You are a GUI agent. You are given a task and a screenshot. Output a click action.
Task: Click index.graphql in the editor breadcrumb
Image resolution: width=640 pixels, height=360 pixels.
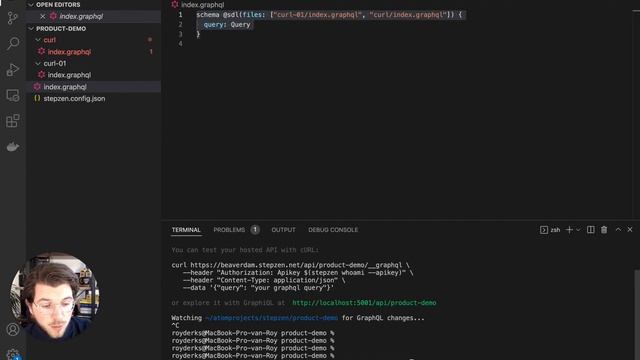point(202,5)
